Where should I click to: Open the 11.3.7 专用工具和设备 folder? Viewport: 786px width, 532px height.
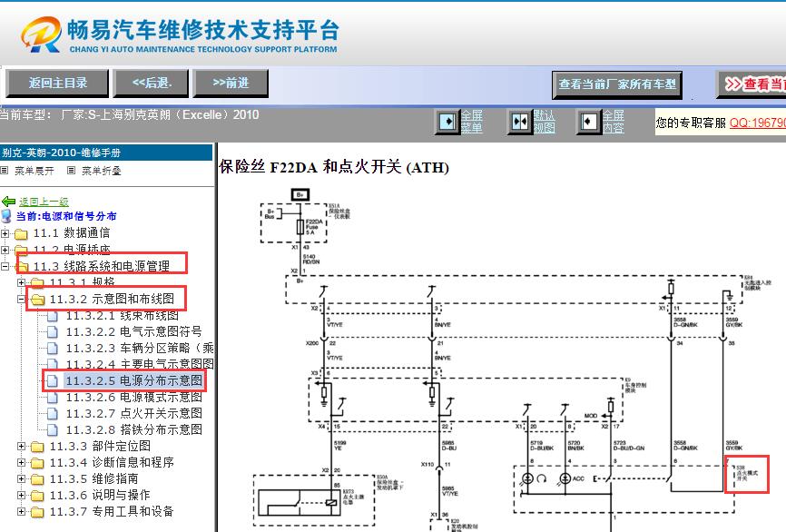tap(112, 511)
